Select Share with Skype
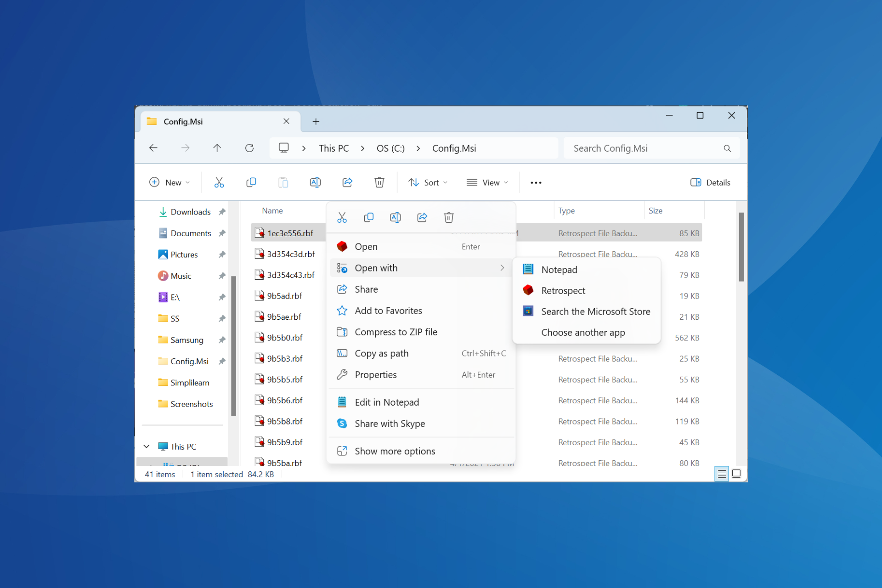 coord(421,424)
